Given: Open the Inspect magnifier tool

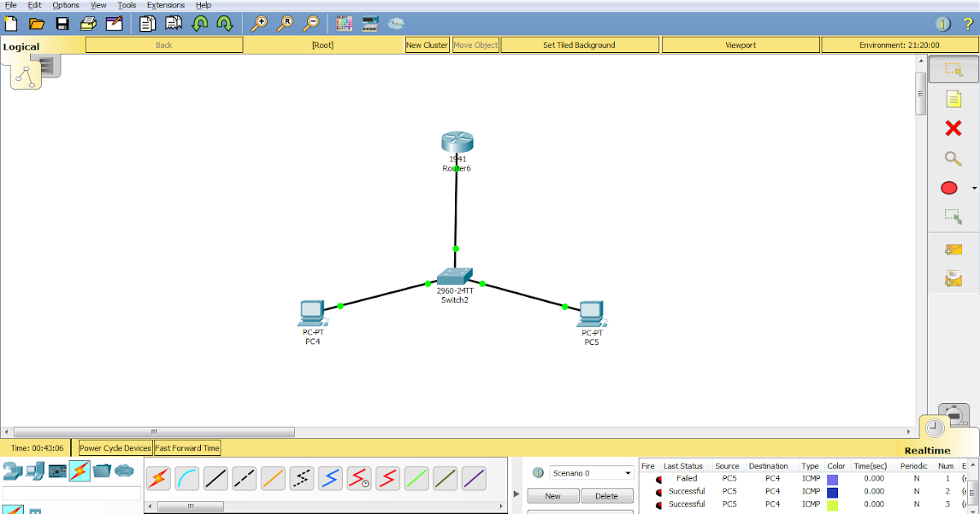Looking at the screenshot, I should pyautogui.click(x=953, y=158).
